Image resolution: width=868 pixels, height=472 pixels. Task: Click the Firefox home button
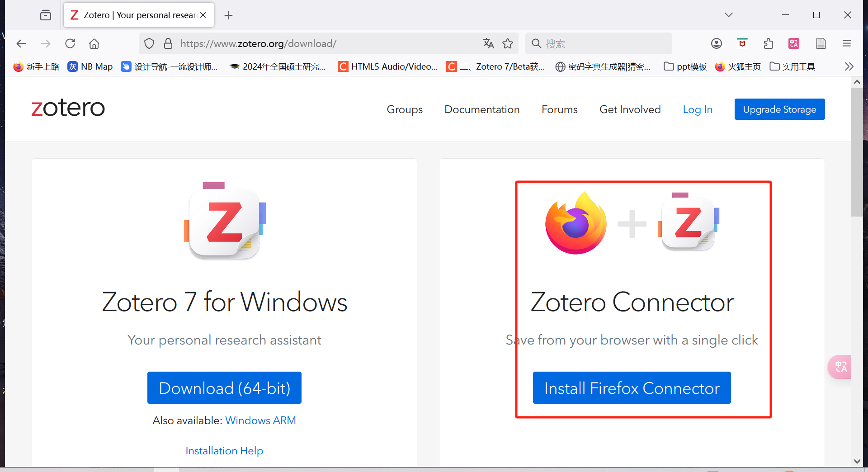94,43
